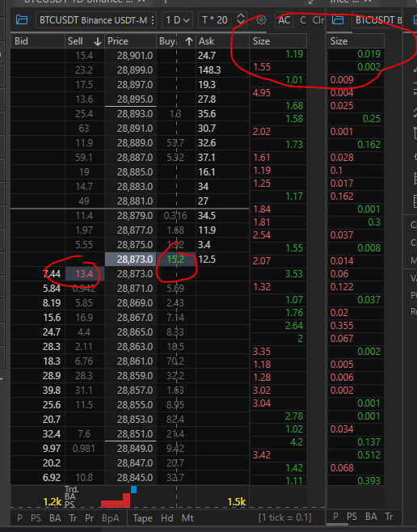Click the Bid column header

click(x=38, y=41)
